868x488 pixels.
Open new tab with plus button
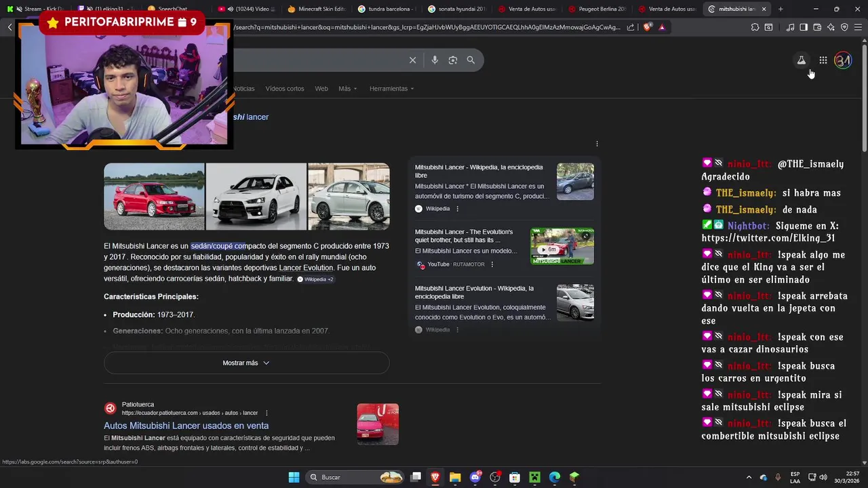[x=781, y=9]
